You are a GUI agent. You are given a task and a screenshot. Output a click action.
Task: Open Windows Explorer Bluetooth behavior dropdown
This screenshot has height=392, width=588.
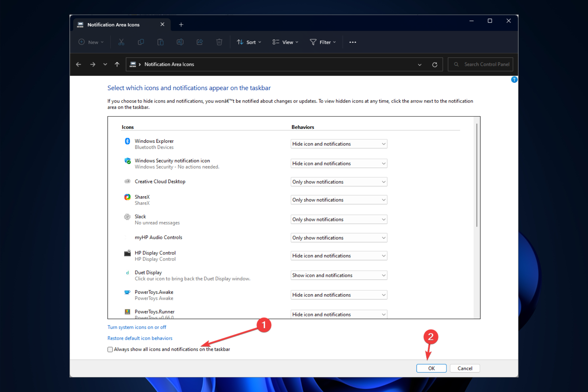[x=339, y=144]
